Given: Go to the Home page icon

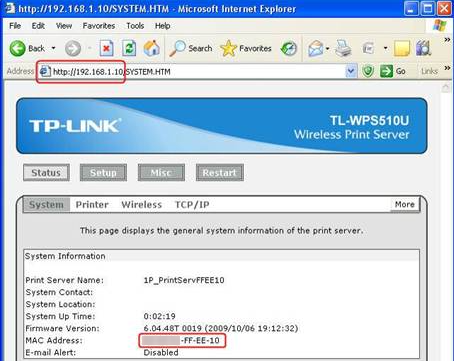Looking at the screenshot, I should pyautogui.click(x=152, y=48).
